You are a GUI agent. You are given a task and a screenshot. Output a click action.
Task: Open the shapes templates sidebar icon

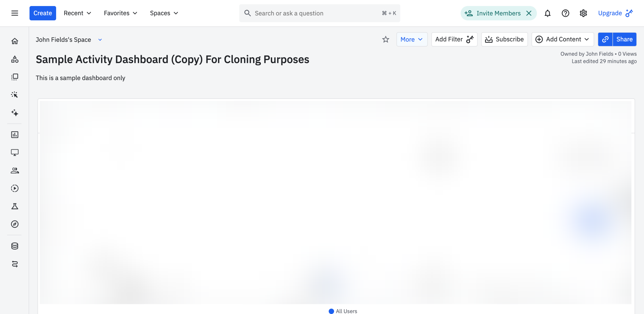click(15, 59)
